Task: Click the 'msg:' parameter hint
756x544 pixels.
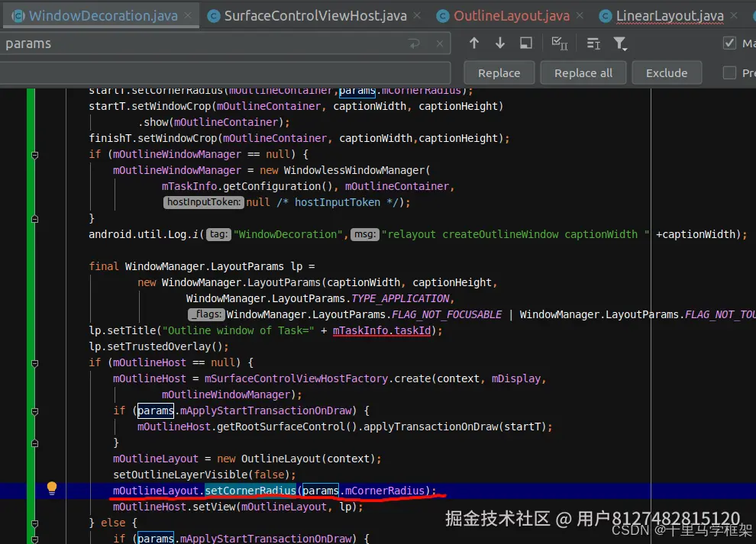Action: [364, 234]
